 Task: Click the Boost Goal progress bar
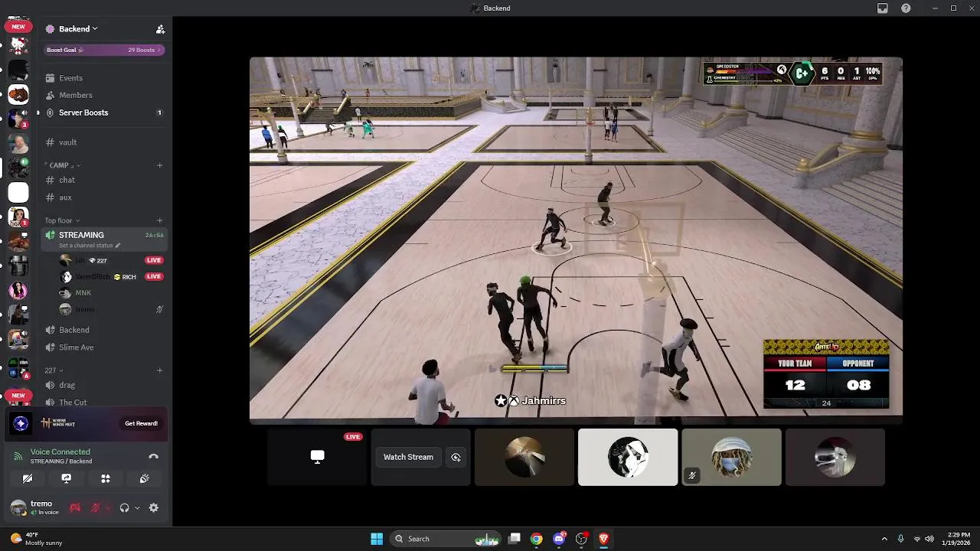coord(104,50)
